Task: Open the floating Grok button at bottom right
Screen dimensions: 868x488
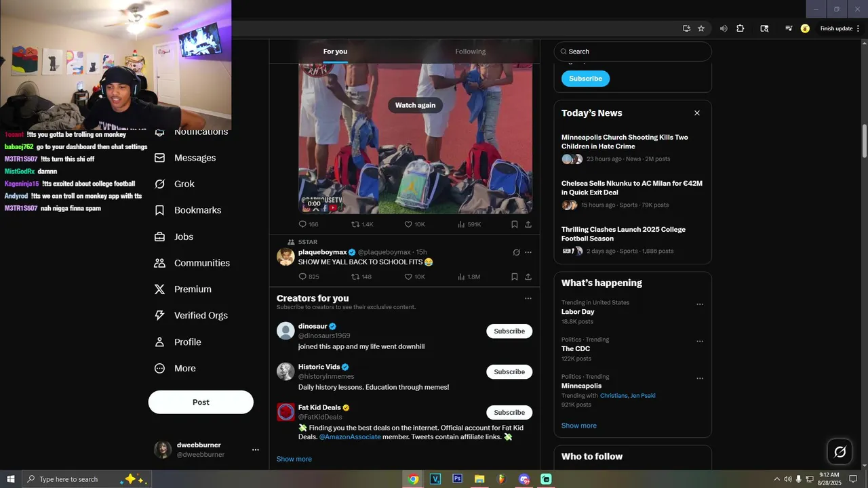Action: click(840, 451)
